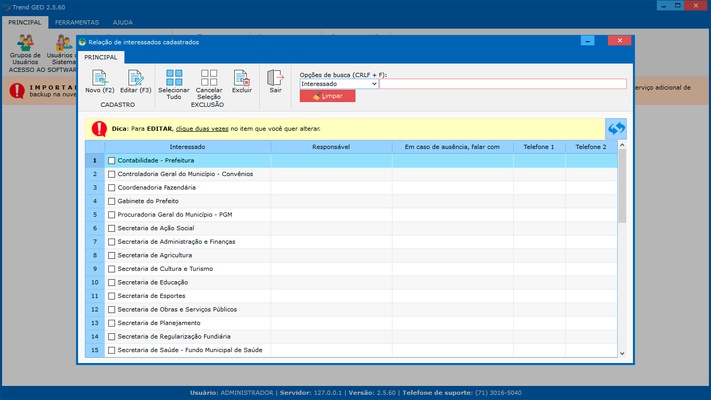Check Controladoria Geral do Município checkbox
Screen dimensions: 711x400
[x=112, y=174]
